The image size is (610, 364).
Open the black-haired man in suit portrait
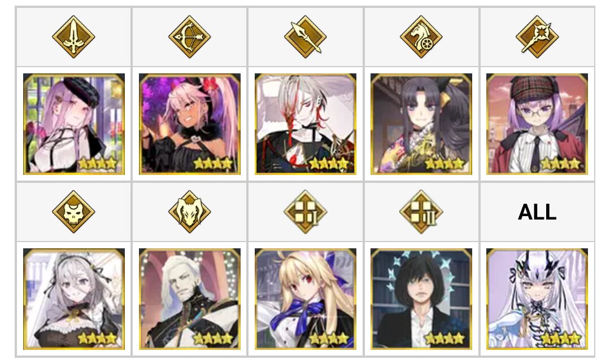(421, 299)
